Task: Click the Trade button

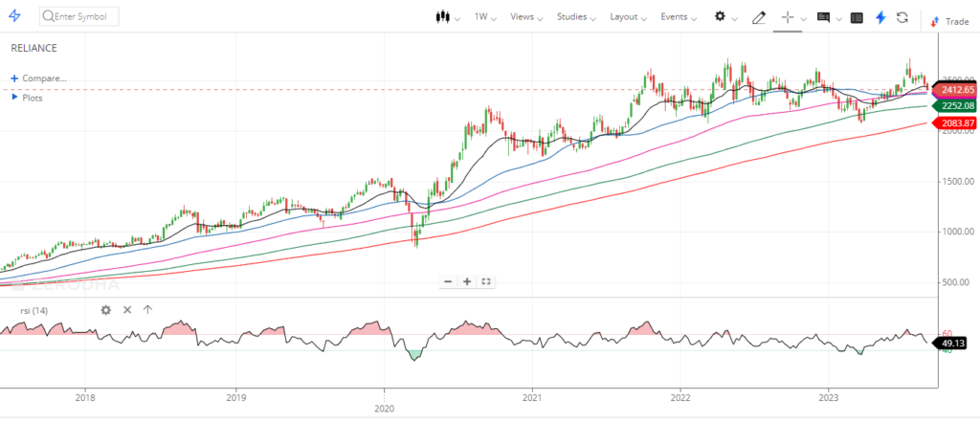Action: [949, 21]
